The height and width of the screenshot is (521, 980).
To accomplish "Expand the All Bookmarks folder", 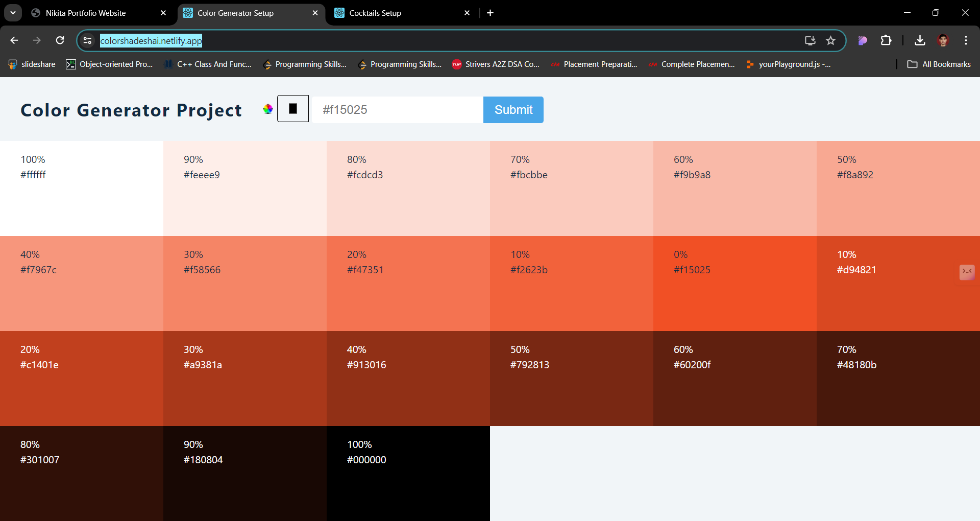I will click(x=938, y=64).
